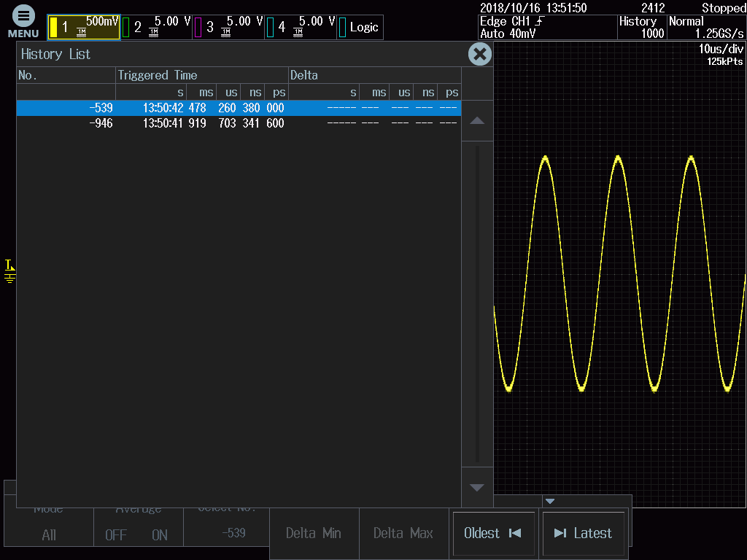747x560 pixels.
Task: Open the Normal 1.25GS/s acquisition setting
Action: point(706,27)
